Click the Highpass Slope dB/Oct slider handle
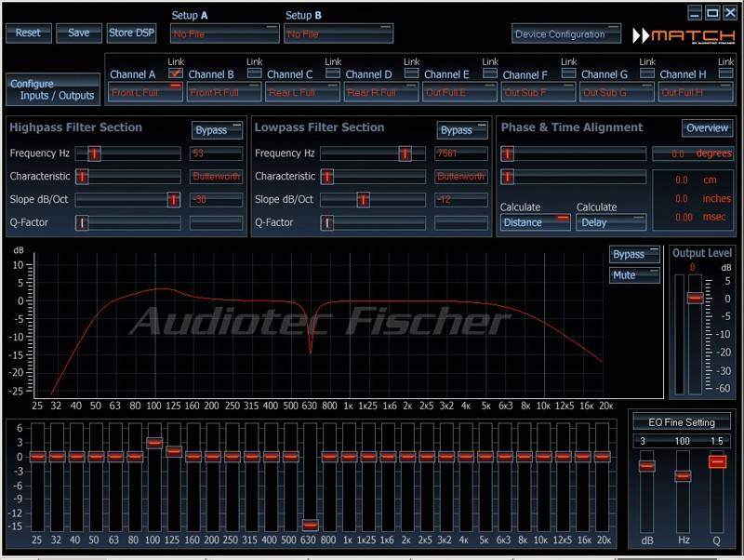Screen dimensions: 744x560 174,200
